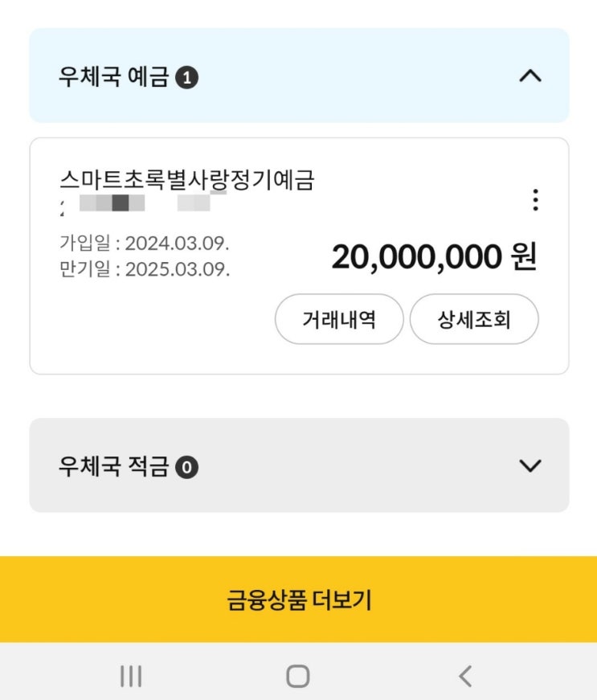
Task: Select the 만기일 2025.03.09 date text
Action: (x=145, y=268)
